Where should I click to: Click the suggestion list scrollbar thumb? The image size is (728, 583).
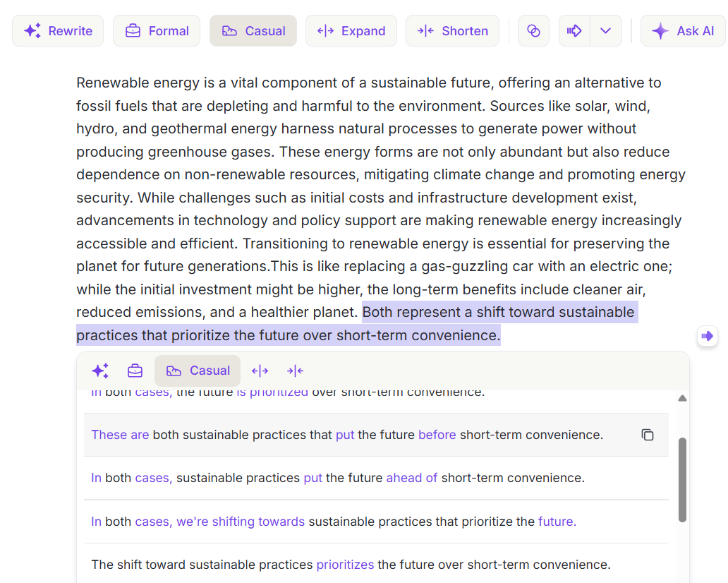[682, 479]
